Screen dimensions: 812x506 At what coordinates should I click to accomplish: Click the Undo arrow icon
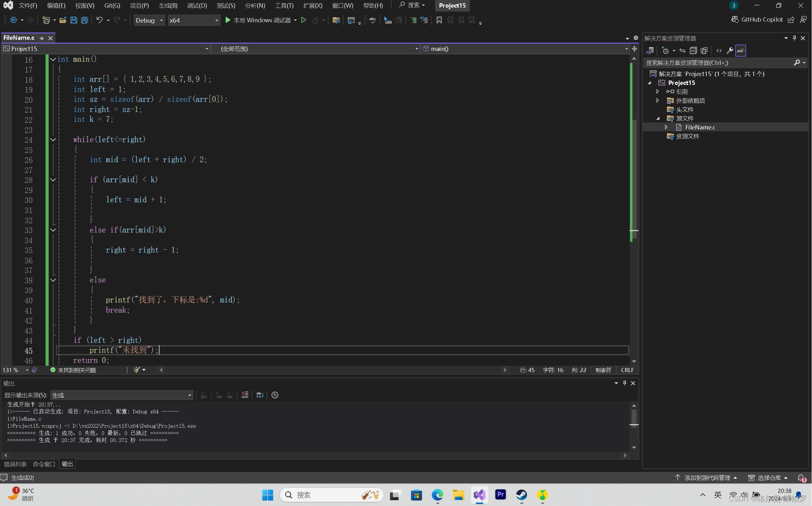click(x=99, y=20)
